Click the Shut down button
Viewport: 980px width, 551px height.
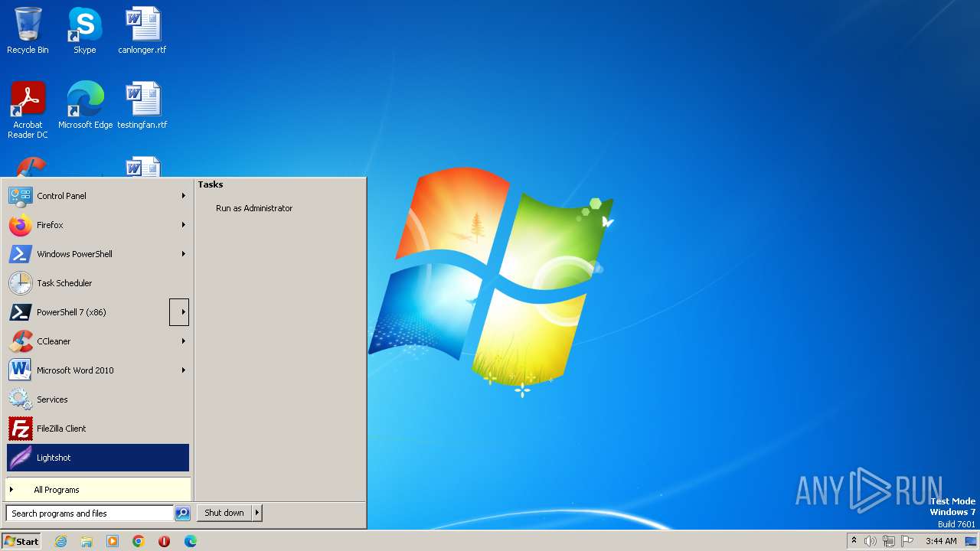224,513
